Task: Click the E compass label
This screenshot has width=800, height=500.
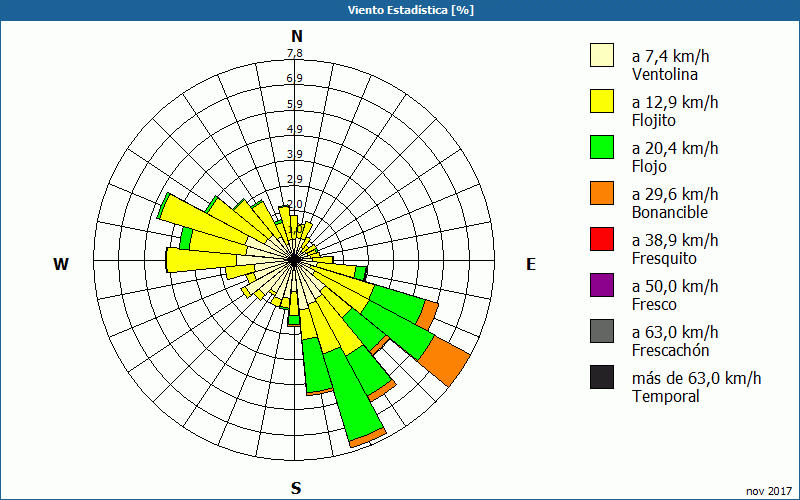Action: point(531,264)
